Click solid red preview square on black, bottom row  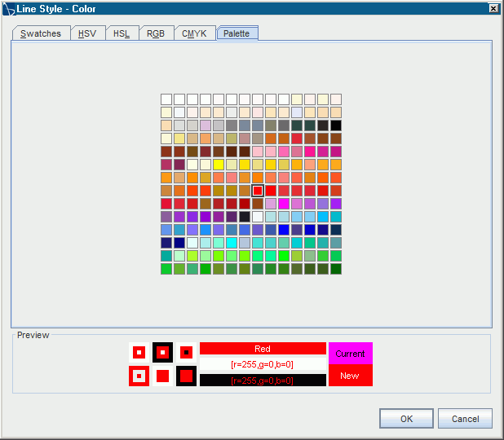pos(186,376)
